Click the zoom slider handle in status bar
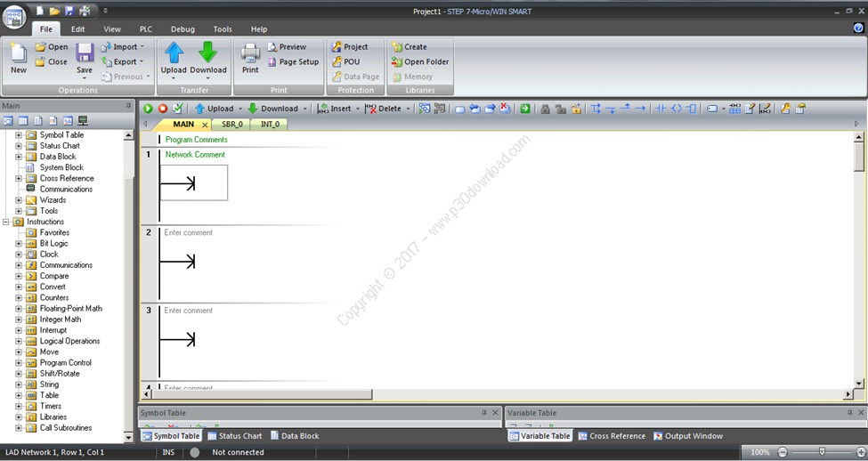This screenshot has width=868, height=461. (822, 452)
